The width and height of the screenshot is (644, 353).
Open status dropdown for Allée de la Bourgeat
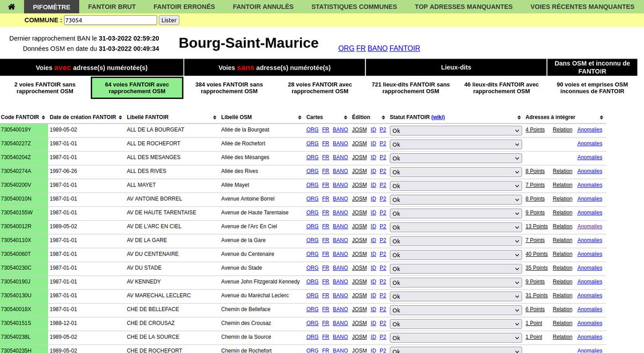456,131
